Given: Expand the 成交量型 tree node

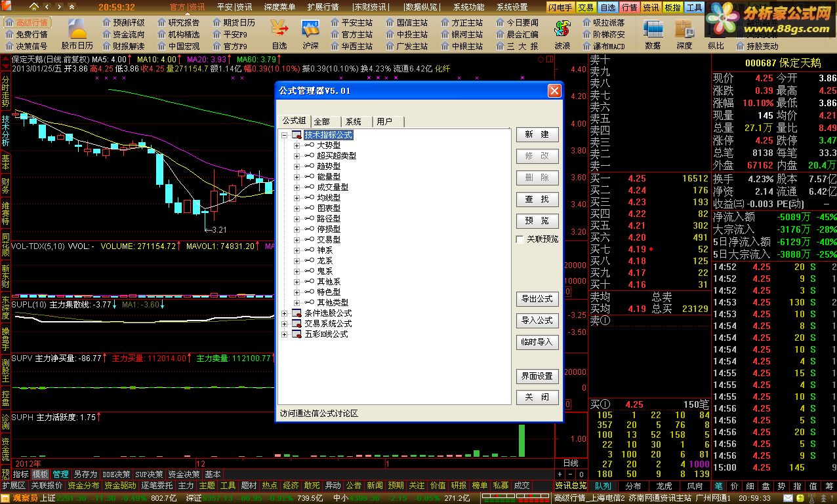Looking at the screenshot, I should coord(296,187).
